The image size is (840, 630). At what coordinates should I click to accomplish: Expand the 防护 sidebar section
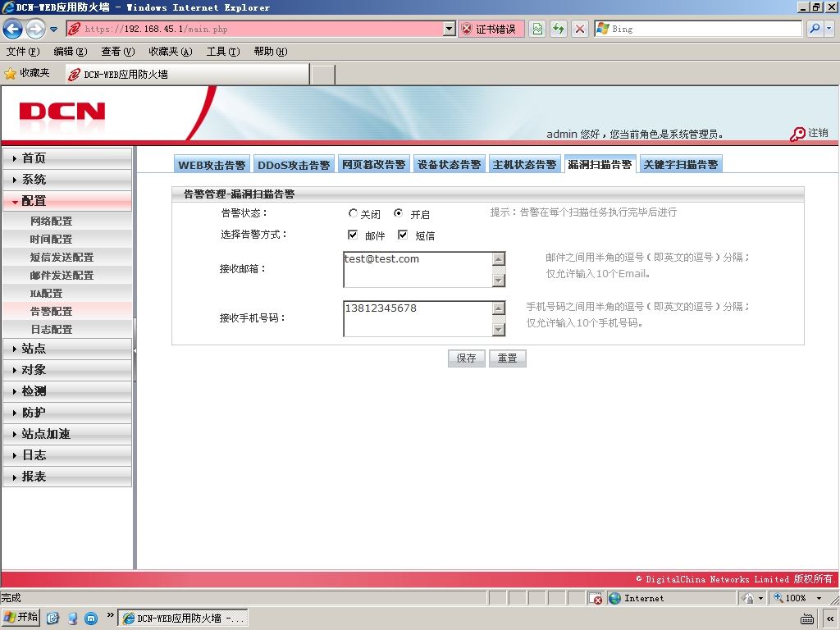67,413
